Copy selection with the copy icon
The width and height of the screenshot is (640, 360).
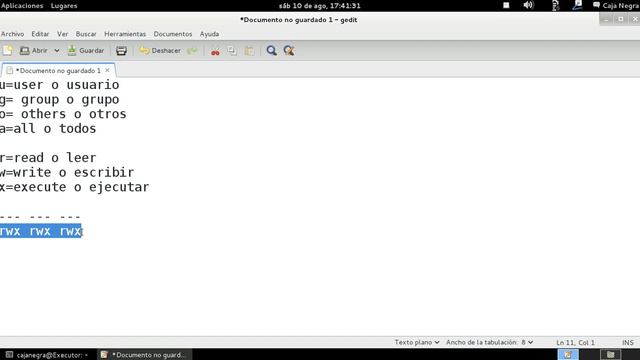(x=232, y=51)
